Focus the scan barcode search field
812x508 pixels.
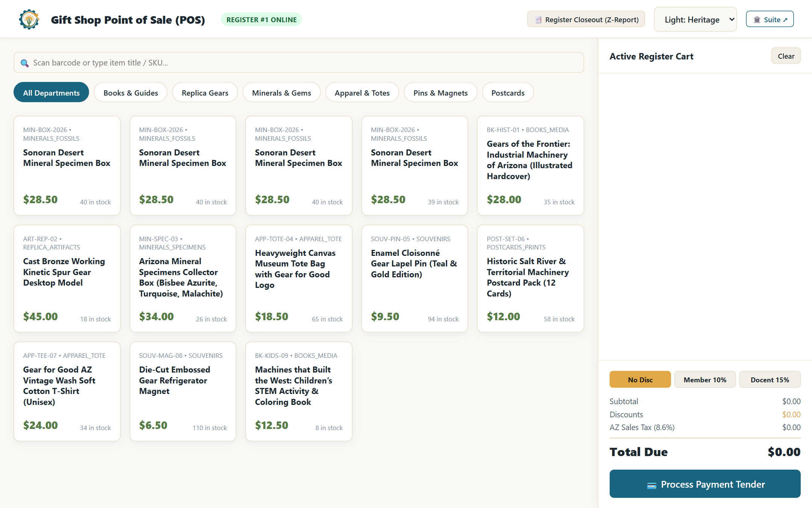coord(299,62)
